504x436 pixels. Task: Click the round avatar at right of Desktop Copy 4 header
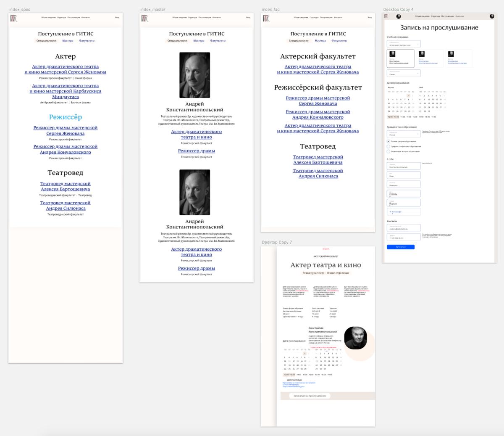point(492,16)
